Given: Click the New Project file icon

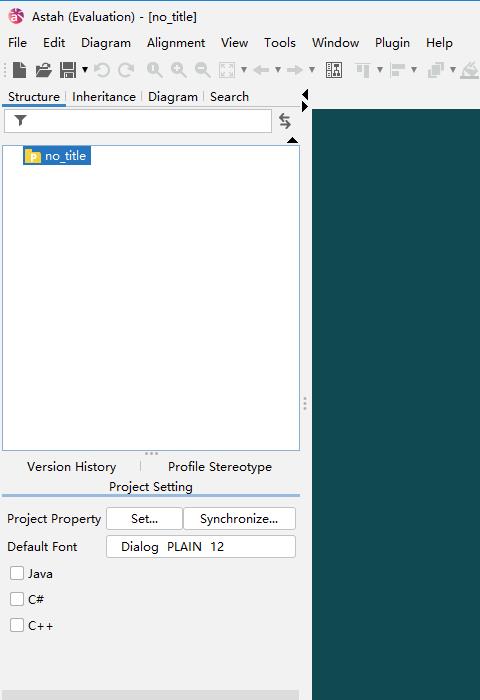Looking at the screenshot, I should tap(19, 70).
